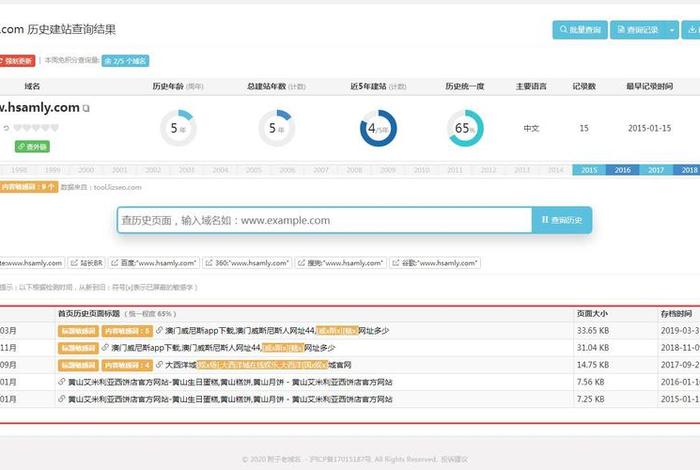This screenshot has width=700, height=470.
Task: Click the 65% 历史统一度 donut chart
Action: click(465, 129)
